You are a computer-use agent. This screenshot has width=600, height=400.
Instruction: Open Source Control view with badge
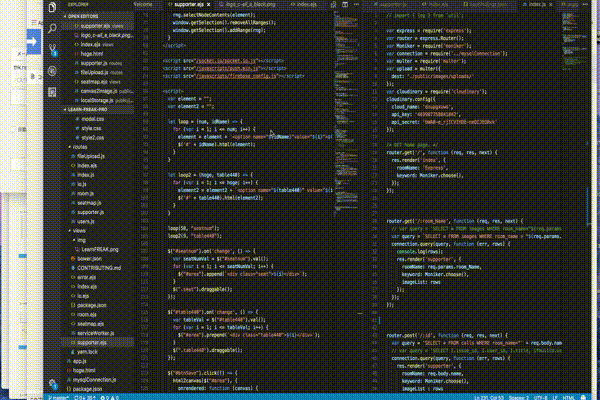click(x=52, y=49)
